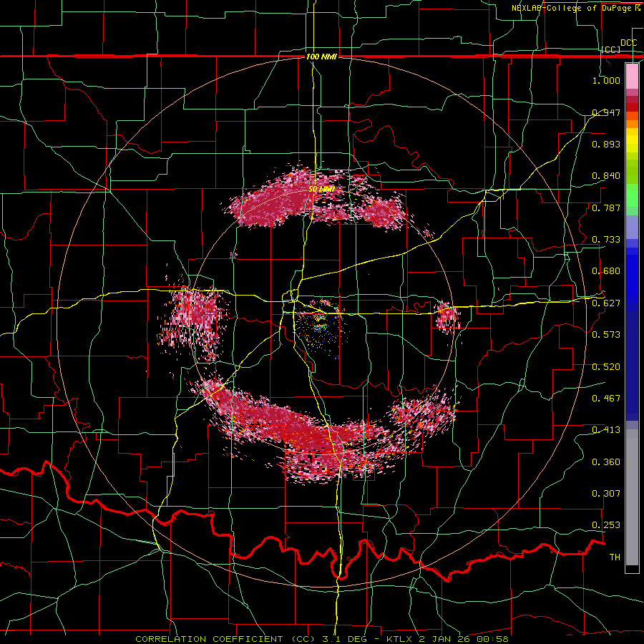Select the 0.893 scale value
This screenshot has width=644, height=644.
click(x=606, y=144)
